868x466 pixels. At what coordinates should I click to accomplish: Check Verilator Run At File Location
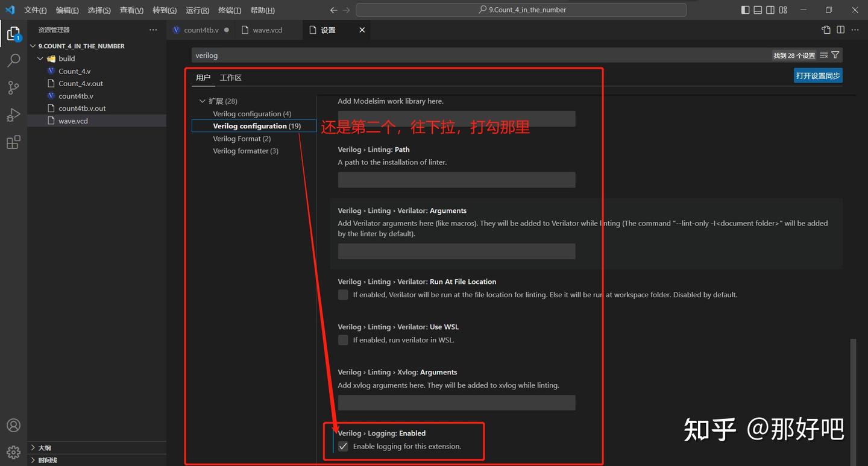(x=343, y=294)
